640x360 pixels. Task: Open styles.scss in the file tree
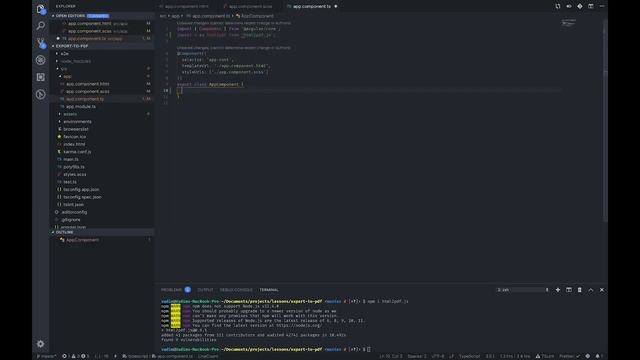(x=74, y=174)
